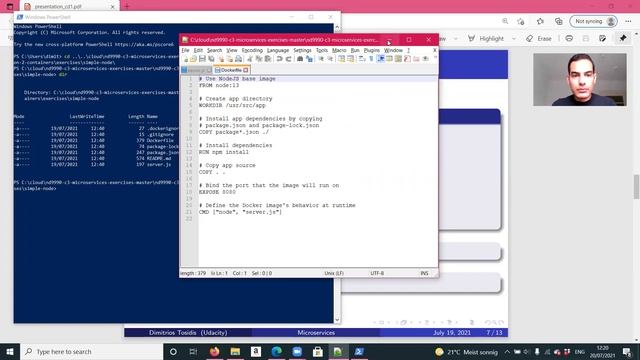Zoom in using the Notepad++ toolbar icon
Screen dimensions: 640x360
pyautogui.click(x=321, y=59)
